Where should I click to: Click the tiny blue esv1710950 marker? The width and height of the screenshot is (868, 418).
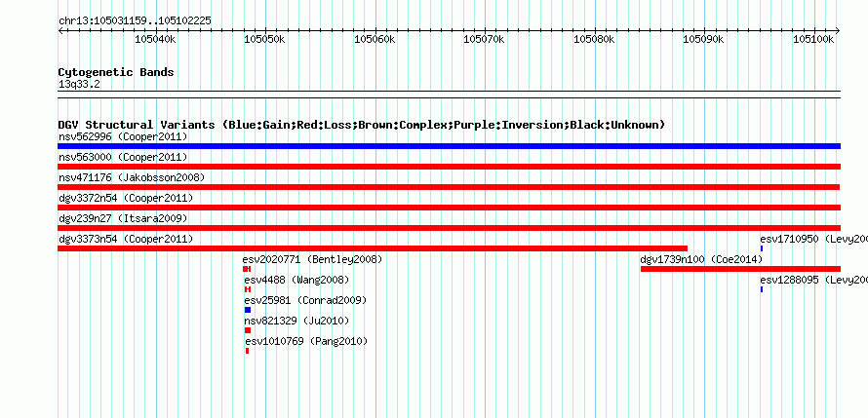pos(762,248)
